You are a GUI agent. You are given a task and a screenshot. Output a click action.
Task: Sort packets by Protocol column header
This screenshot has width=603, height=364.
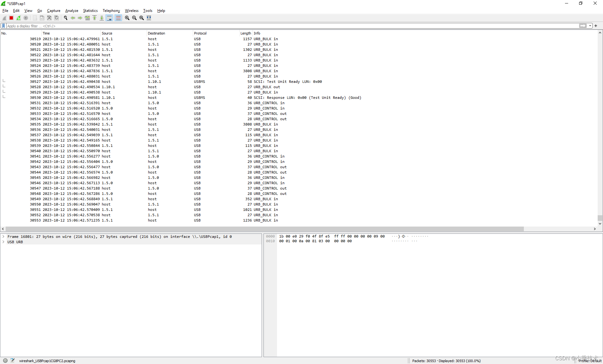point(200,33)
